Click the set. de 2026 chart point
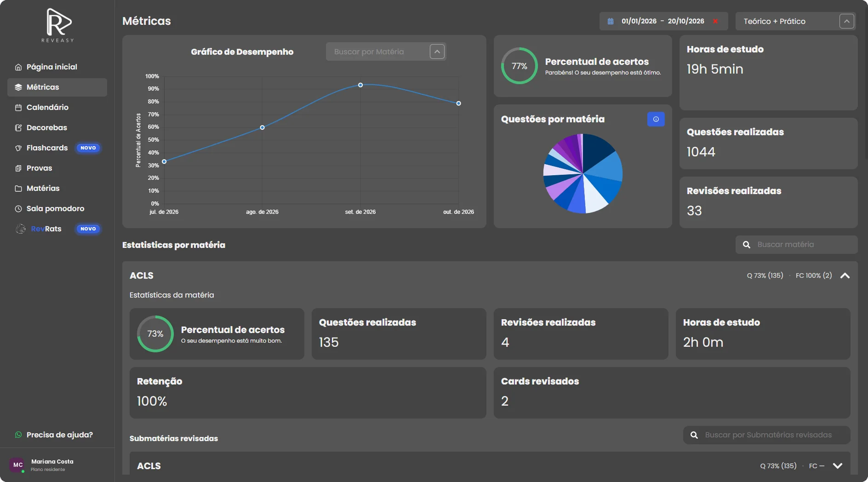 [x=360, y=85]
